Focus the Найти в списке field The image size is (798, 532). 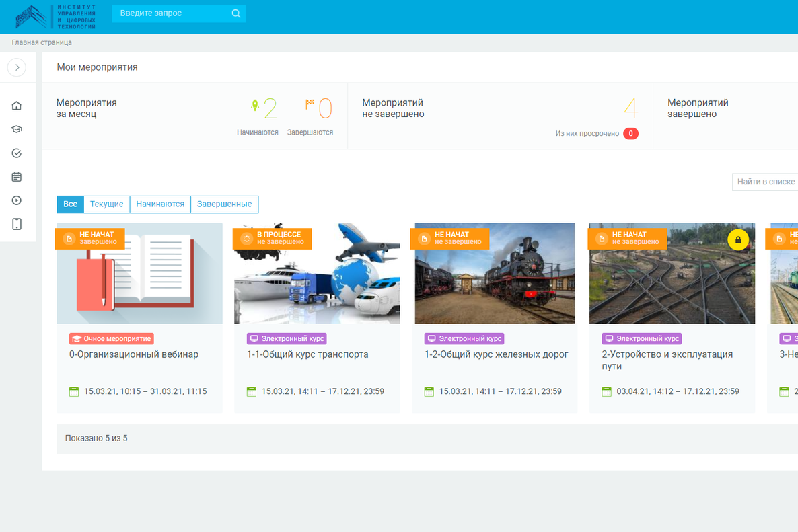765,182
